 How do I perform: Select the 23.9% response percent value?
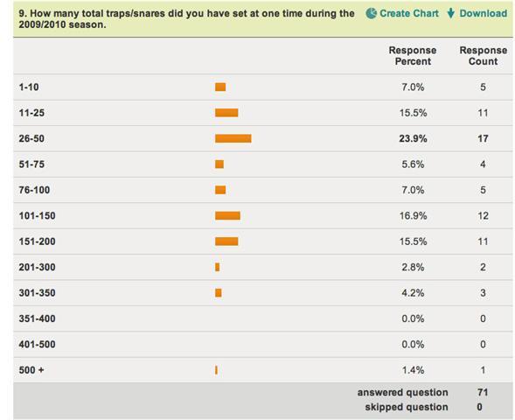click(x=413, y=138)
